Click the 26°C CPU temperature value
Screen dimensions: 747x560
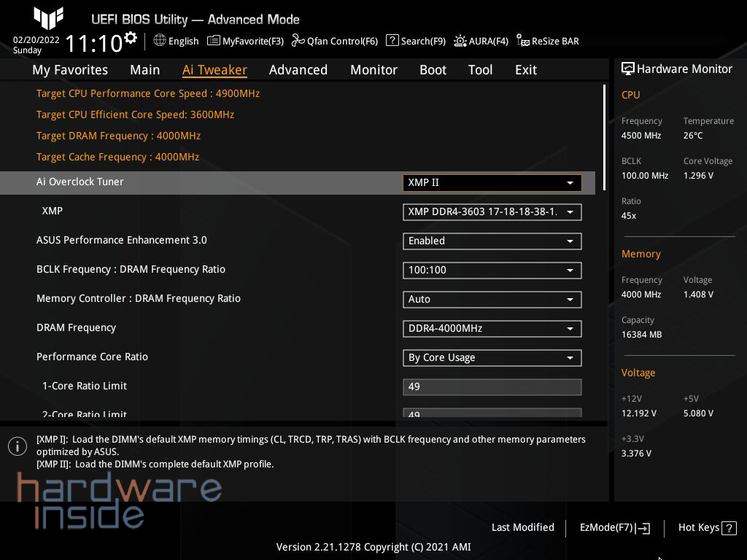tap(693, 136)
